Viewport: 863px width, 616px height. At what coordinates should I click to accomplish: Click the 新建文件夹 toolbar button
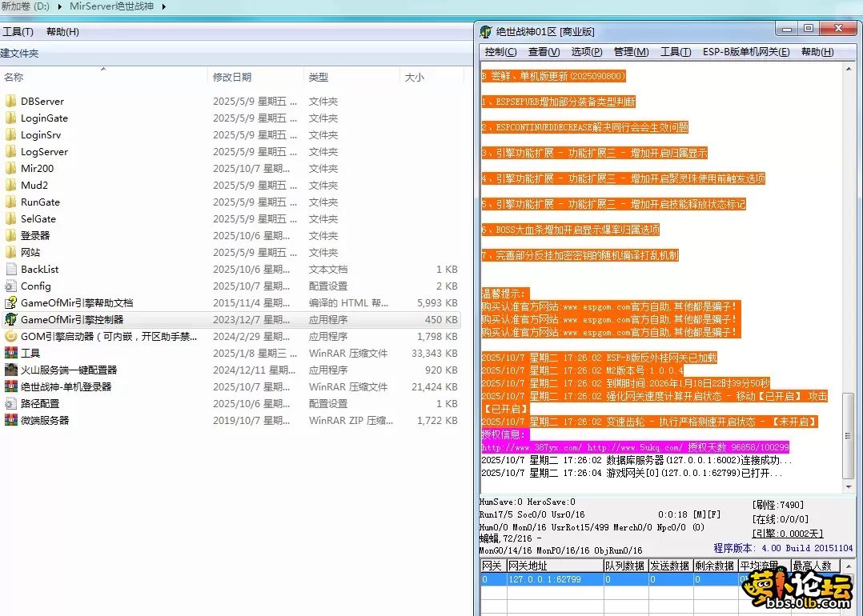click(19, 54)
